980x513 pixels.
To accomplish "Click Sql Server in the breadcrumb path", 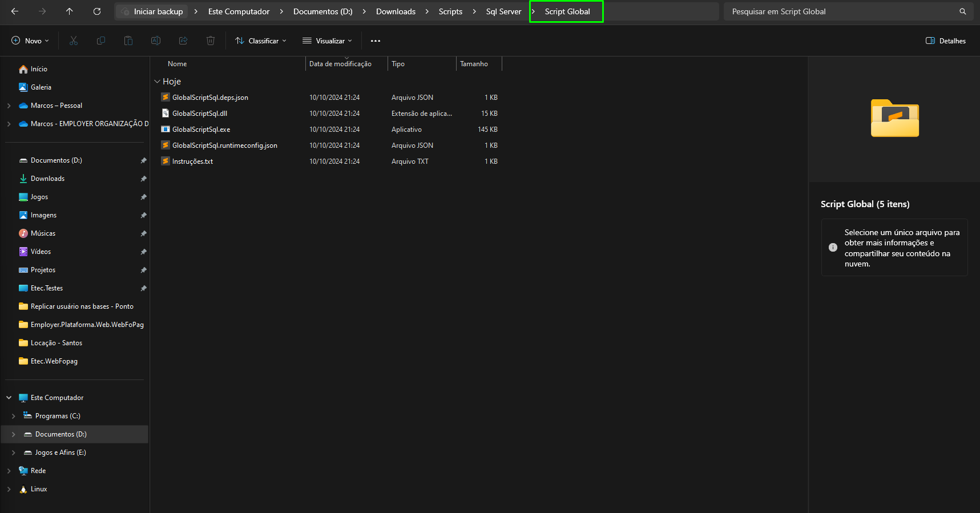I will click(x=503, y=11).
